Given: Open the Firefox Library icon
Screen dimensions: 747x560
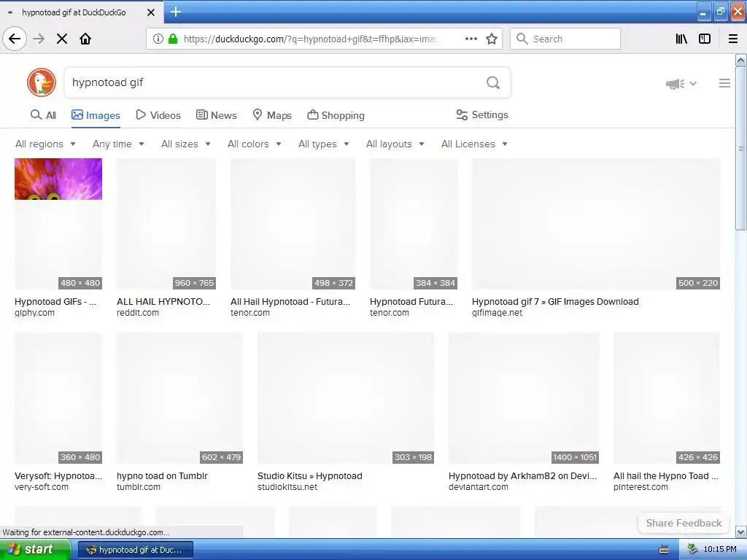Looking at the screenshot, I should pyautogui.click(x=682, y=39).
